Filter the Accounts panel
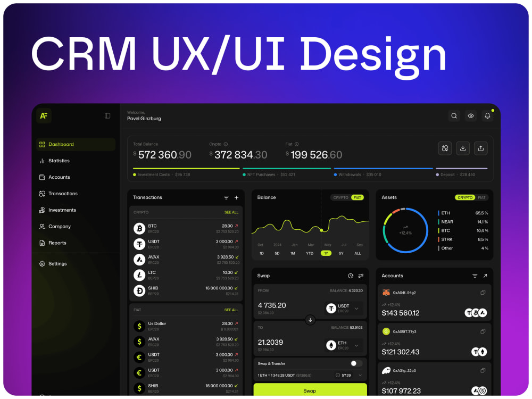The width and height of the screenshot is (532, 399). [475, 276]
